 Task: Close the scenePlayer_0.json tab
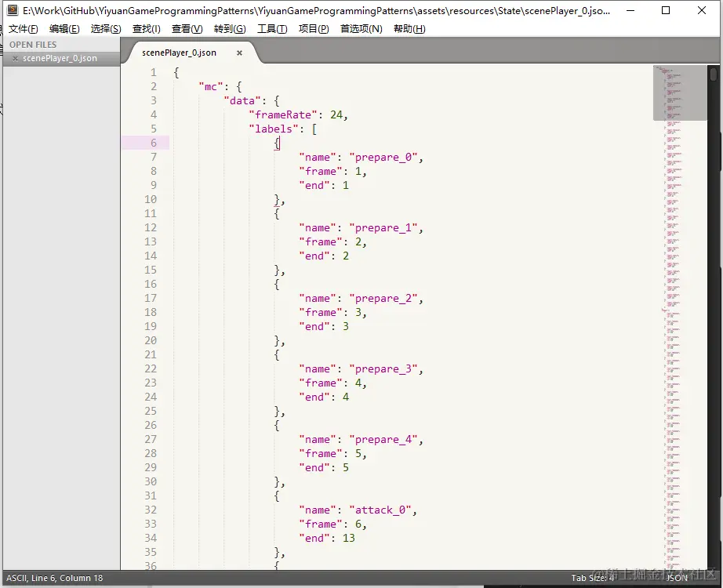click(239, 53)
